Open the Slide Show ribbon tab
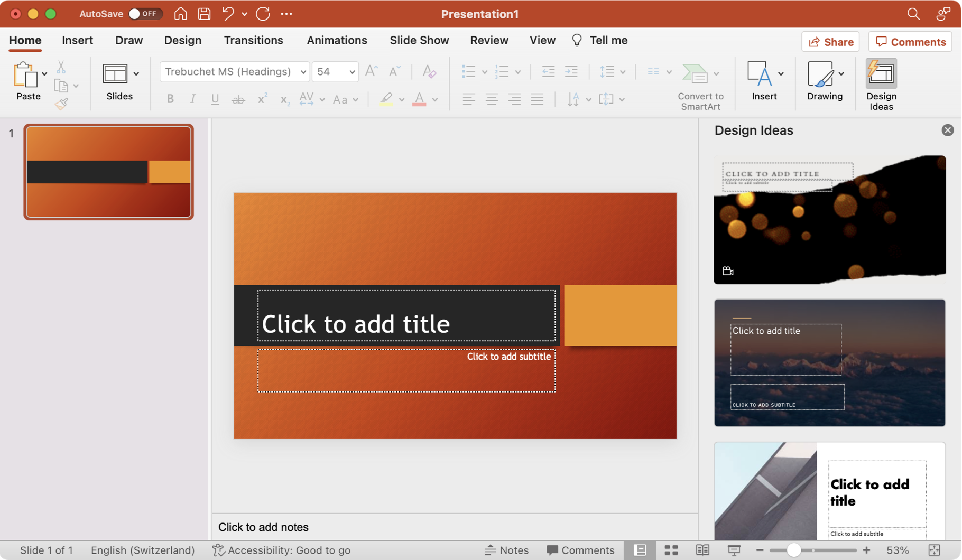This screenshot has width=962, height=560. (x=419, y=40)
